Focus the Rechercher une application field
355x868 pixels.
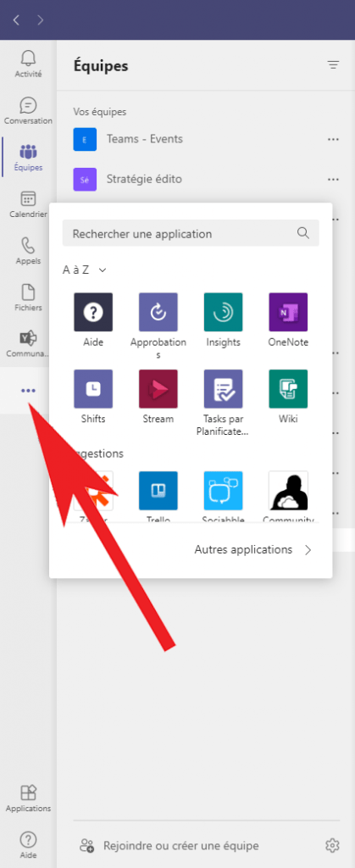pos(191,233)
